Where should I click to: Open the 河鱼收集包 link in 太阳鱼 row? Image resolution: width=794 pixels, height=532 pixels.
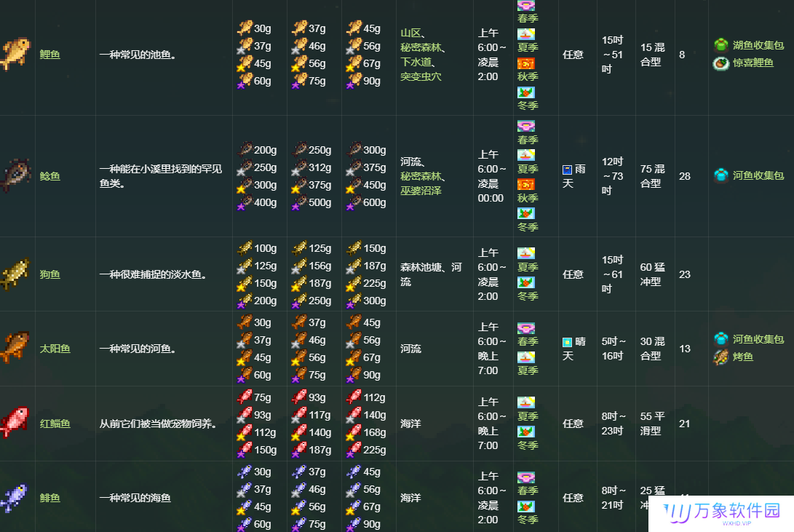pos(758,338)
